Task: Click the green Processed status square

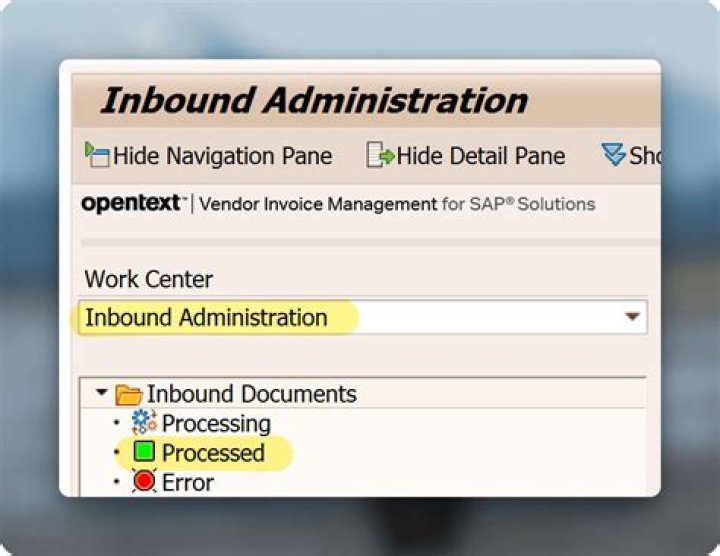Action: 144,452
